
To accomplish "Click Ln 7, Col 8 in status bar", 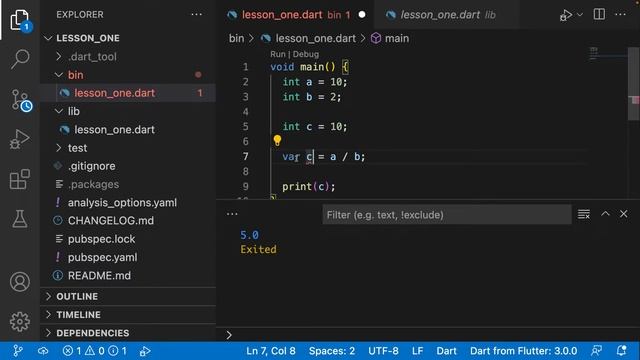I will pos(271,351).
